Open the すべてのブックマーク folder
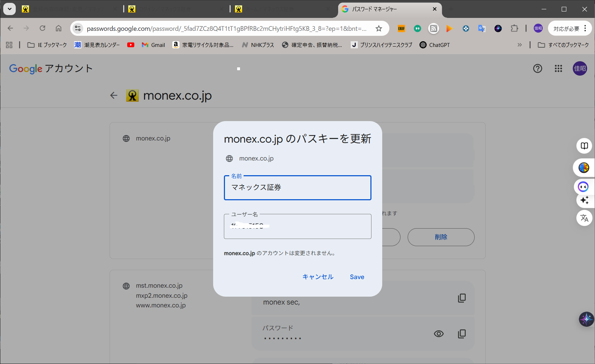This screenshot has height=364, width=595. [563, 45]
